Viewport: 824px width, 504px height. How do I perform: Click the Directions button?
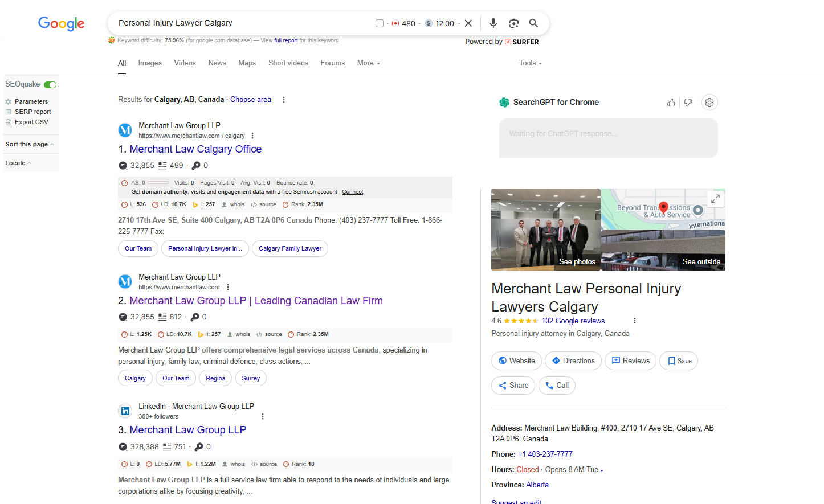[573, 361]
